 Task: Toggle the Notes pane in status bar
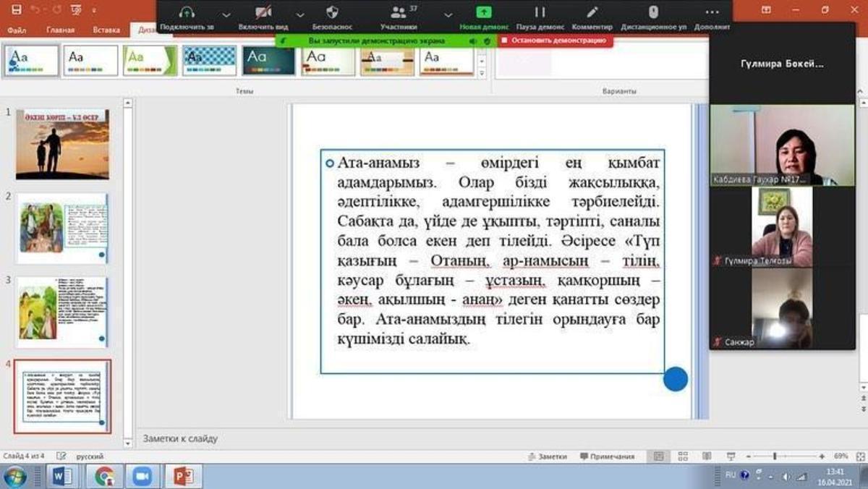pyautogui.click(x=548, y=456)
